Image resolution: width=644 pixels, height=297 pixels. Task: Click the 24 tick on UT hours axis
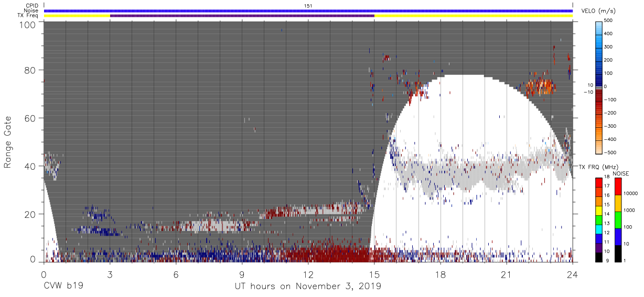573,274
